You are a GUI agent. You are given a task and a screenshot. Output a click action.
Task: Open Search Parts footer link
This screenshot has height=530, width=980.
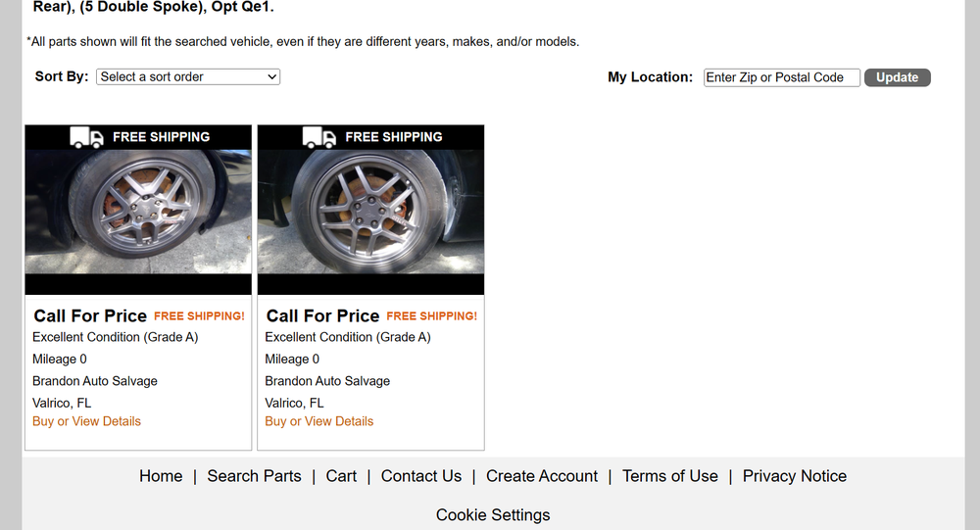point(254,476)
